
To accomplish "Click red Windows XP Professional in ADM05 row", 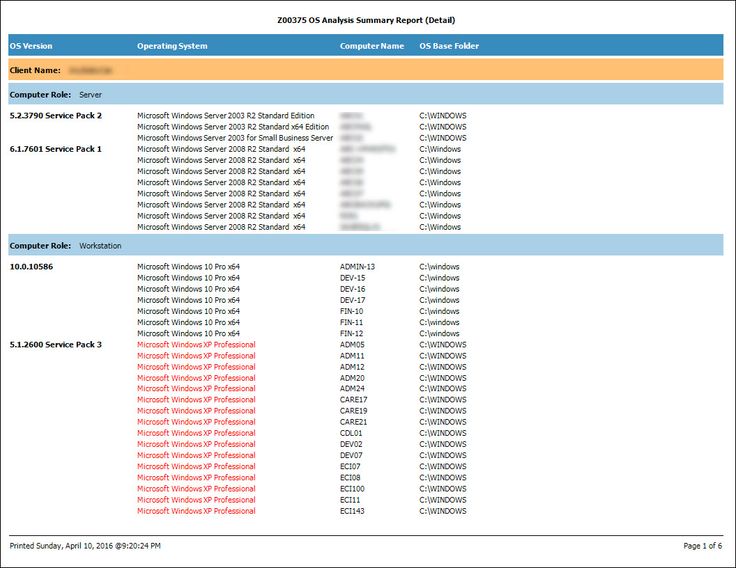I will tap(196, 345).
